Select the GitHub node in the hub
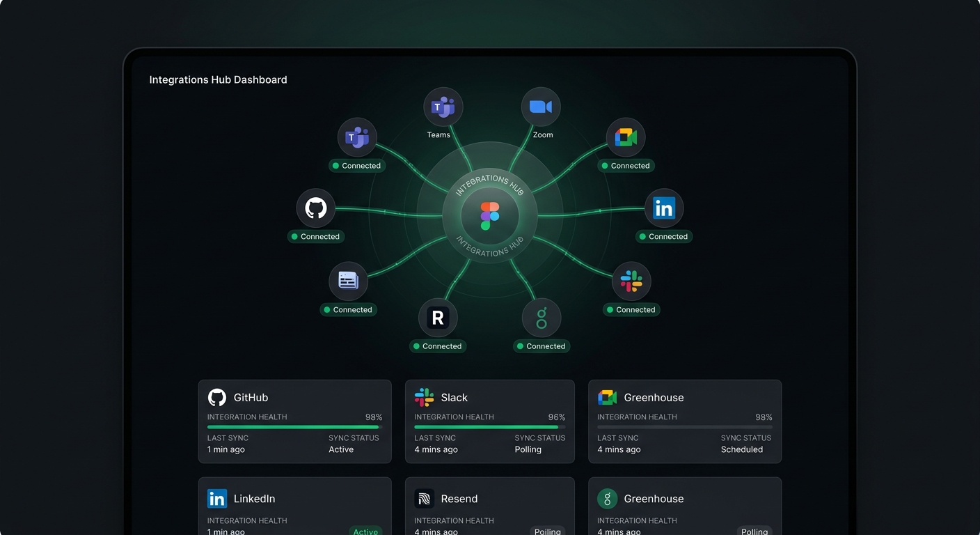Image resolution: width=980 pixels, height=535 pixels. coord(316,208)
